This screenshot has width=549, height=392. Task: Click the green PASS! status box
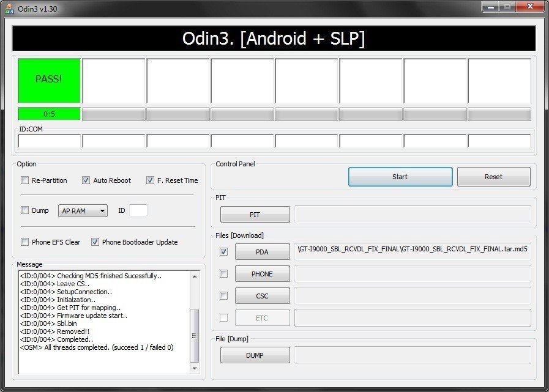click(50, 81)
